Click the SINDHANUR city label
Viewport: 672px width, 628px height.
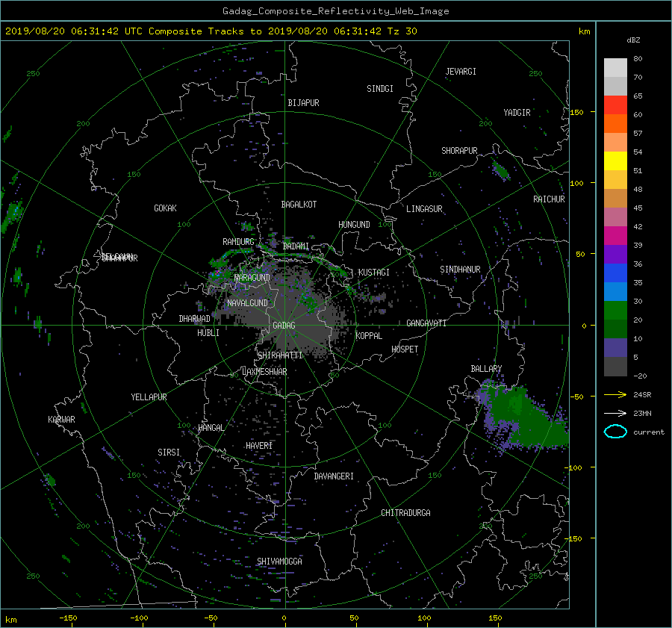tap(460, 270)
